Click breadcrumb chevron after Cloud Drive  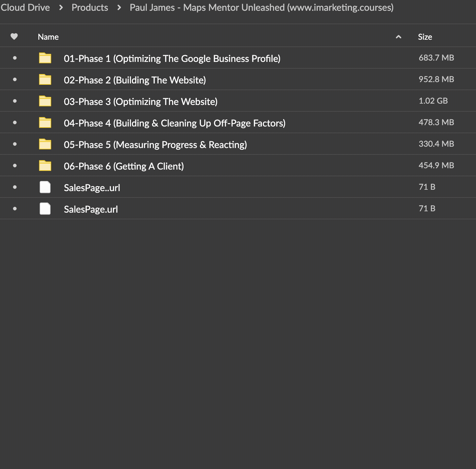coord(61,7)
